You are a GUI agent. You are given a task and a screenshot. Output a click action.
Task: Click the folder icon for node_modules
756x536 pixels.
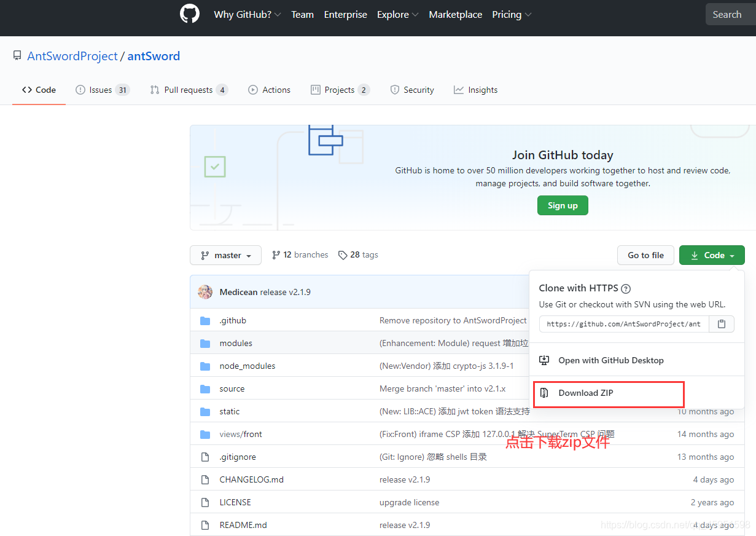click(205, 366)
